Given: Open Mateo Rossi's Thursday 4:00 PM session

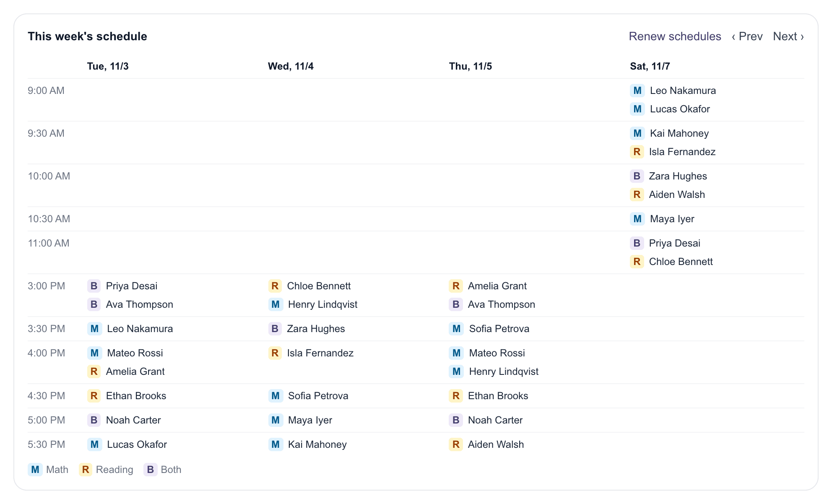Looking at the screenshot, I should coord(497,353).
